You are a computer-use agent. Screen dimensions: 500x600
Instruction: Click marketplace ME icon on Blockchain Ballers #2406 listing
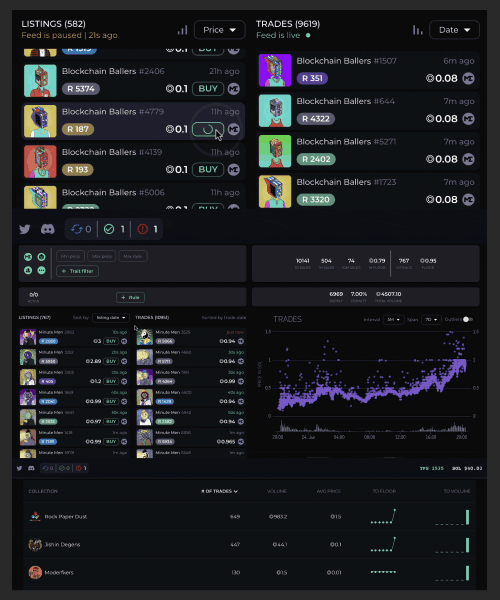[x=234, y=89]
